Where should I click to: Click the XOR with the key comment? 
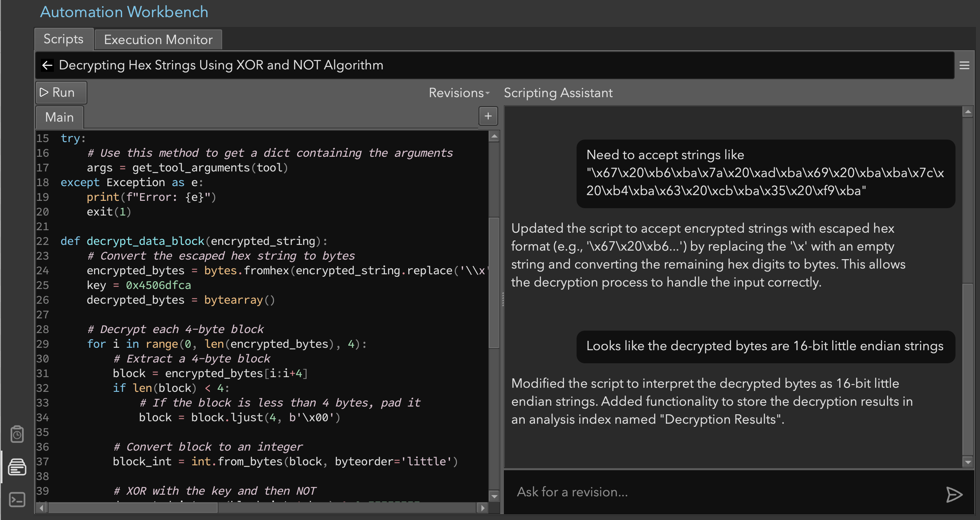click(215, 491)
